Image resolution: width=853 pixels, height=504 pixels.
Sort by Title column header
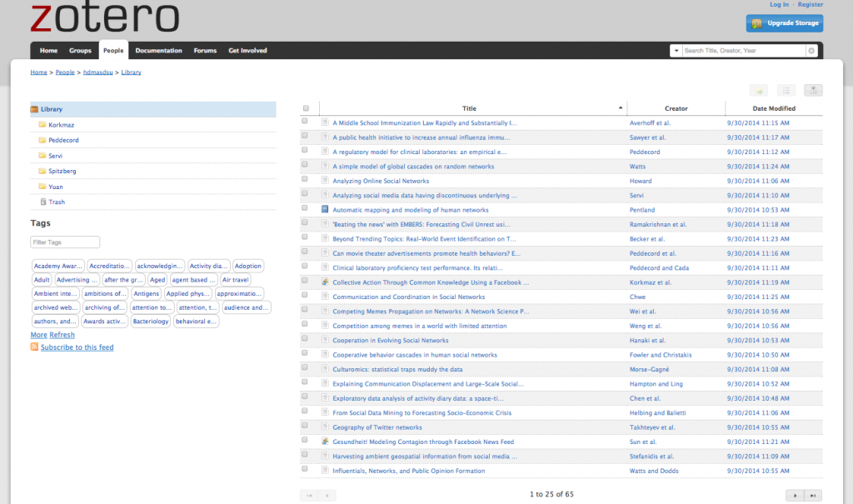point(469,108)
